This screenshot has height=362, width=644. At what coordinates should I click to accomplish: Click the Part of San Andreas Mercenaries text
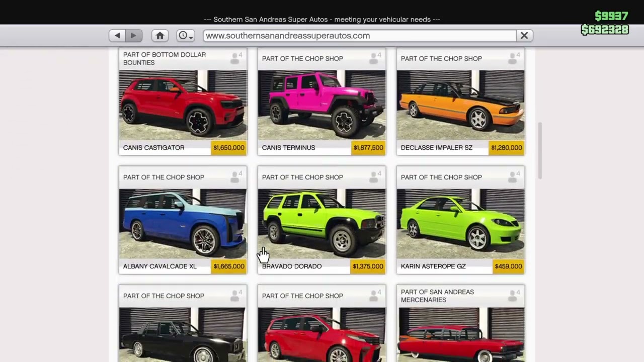click(437, 296)
